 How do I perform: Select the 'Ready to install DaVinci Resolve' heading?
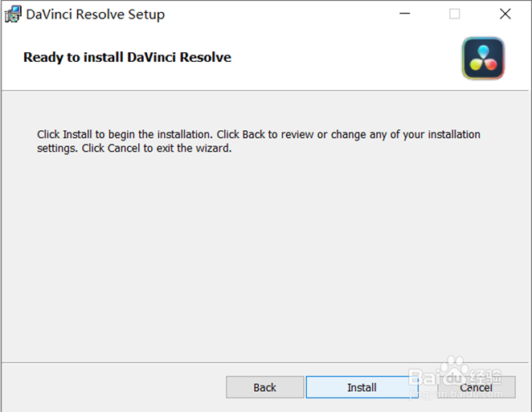click(127, 57)
